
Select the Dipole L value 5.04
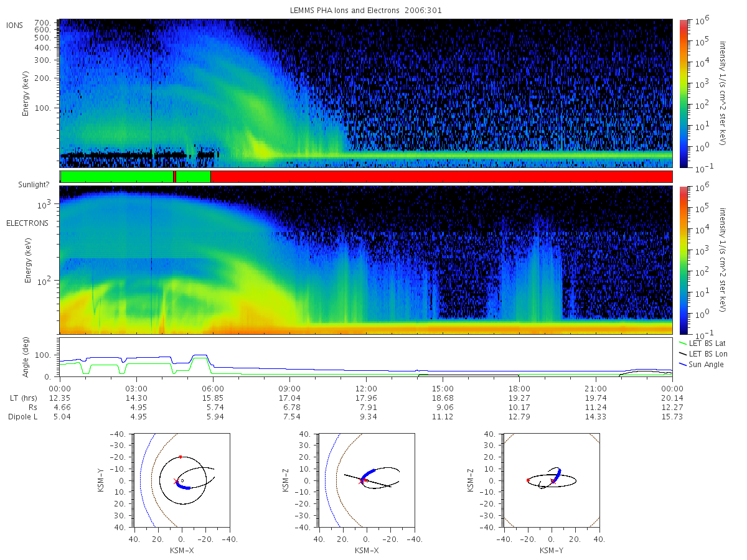point(60,416)
